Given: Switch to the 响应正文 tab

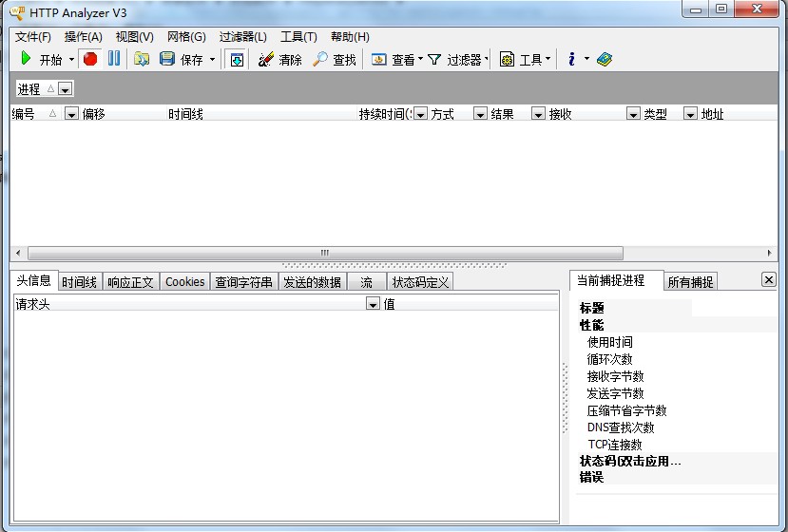Looking at the screenshot, I should tap(130, 282).
